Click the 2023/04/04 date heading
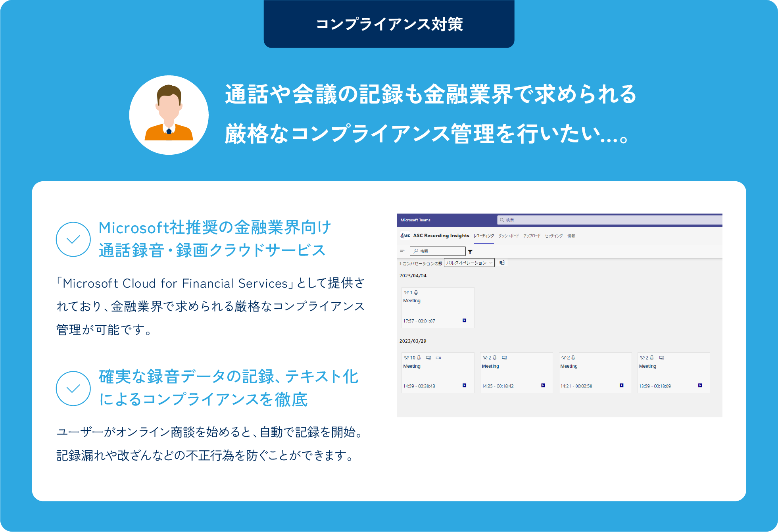778x532 pixels. [413, 276]
